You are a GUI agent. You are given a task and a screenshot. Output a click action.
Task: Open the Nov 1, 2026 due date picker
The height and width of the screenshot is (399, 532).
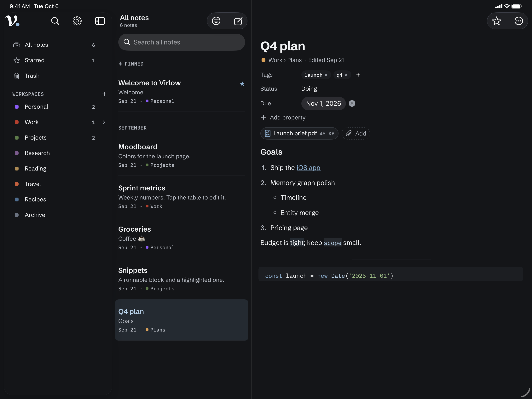click(323, 103)
